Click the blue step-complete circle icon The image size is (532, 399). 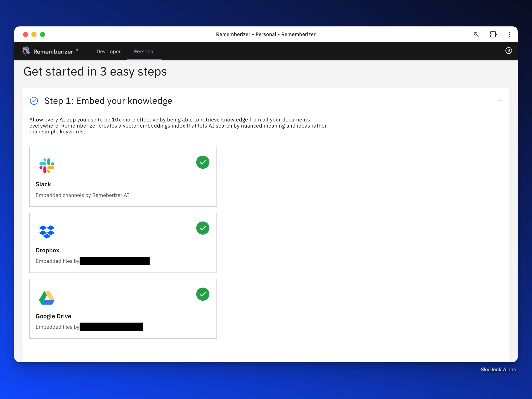tap(34, 101)
